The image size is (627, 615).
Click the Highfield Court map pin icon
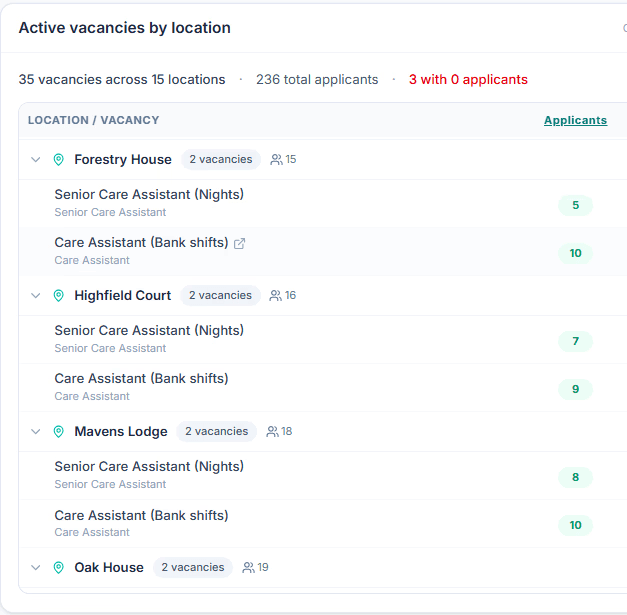[x=58, y=296]
